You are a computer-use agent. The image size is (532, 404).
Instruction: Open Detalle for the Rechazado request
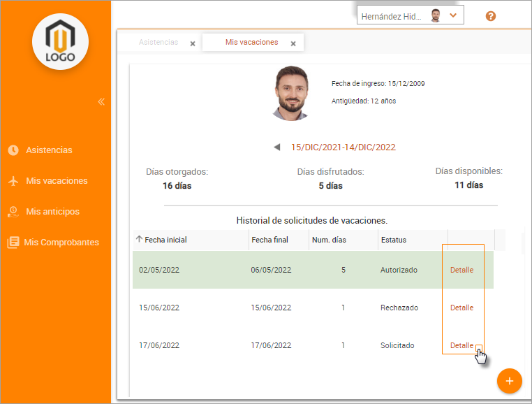pyautogui.click(x=461, y=308)
